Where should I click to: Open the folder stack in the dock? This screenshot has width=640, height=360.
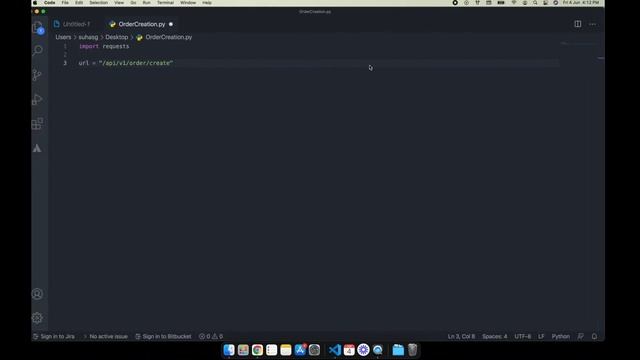click(398, 350)
